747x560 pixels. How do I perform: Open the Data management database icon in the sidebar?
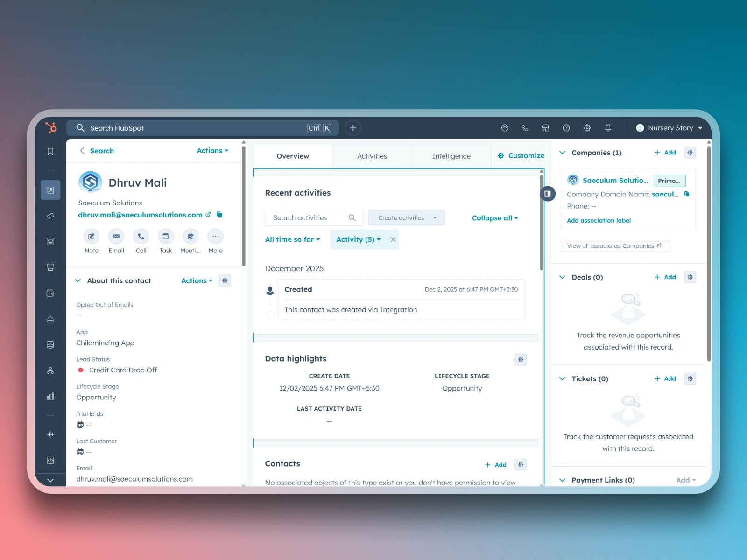click(50, 345)
